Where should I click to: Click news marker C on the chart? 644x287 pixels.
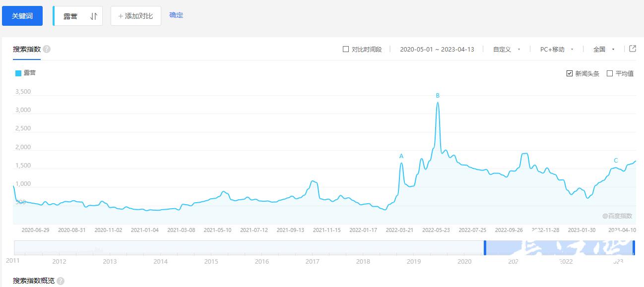(616, 161)
